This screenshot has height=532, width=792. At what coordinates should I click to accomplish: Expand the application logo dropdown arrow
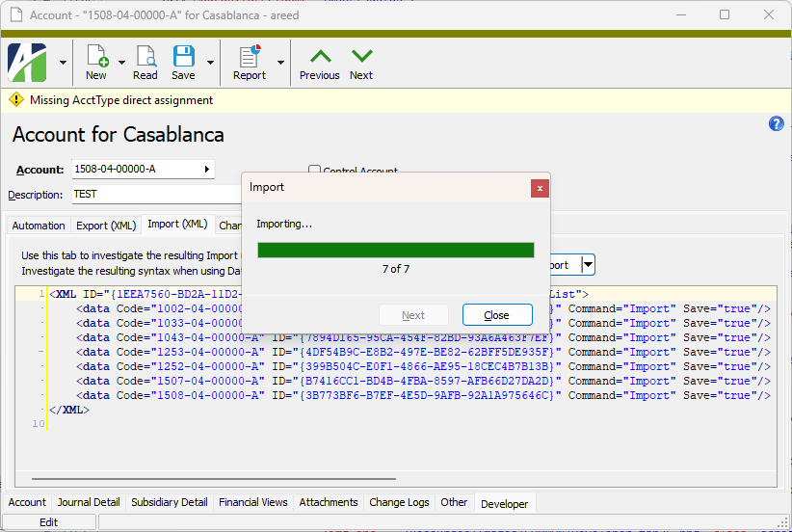64,63
